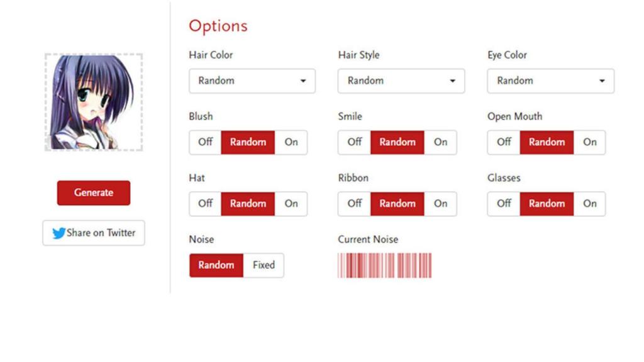Set Glasses to Off
Viewport: 644px width, 362px height.
coord(504,204)
